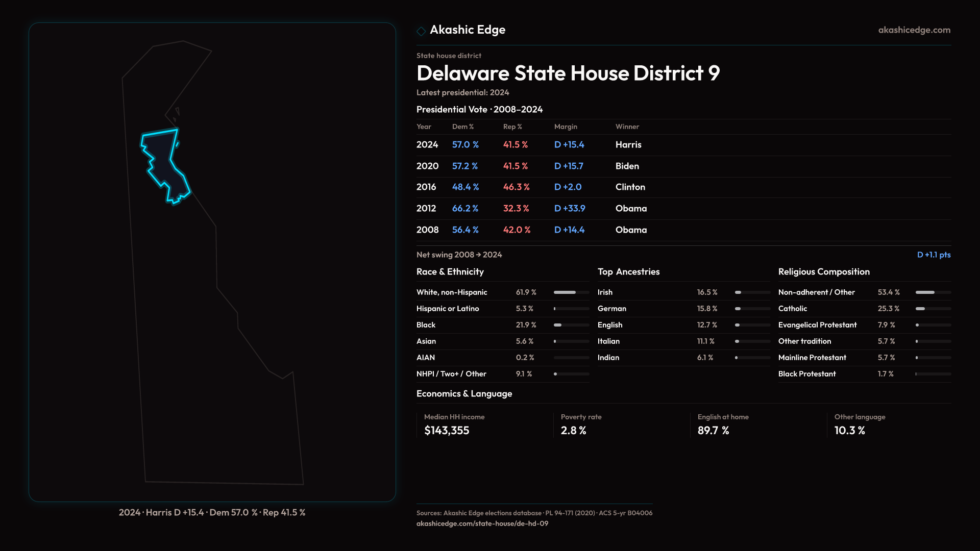980x551 pixels.
Task: Click the Median HH income value $143,355
Action: [x=447, y=431]
